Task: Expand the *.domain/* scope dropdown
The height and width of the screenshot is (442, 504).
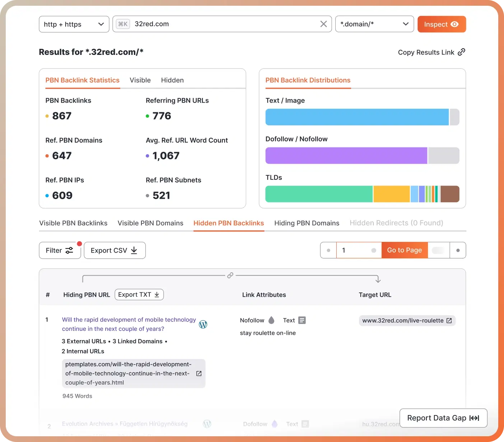Action: pyautogui.click(x=374, y=24)
